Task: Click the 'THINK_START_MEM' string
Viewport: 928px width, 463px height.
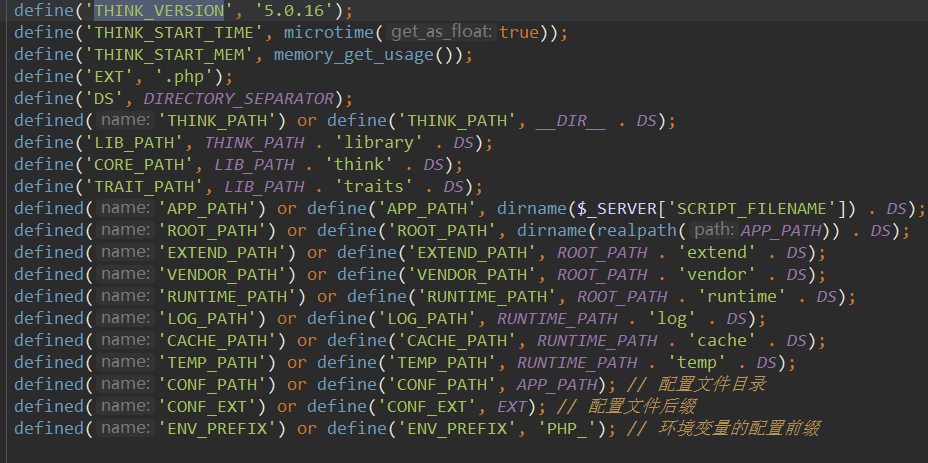Action: point(169,54)
